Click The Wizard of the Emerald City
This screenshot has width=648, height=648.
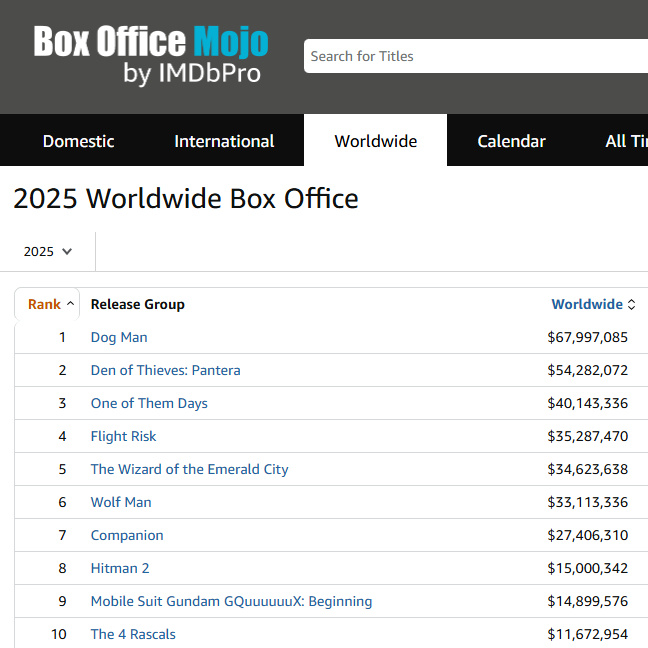[189, 469]
